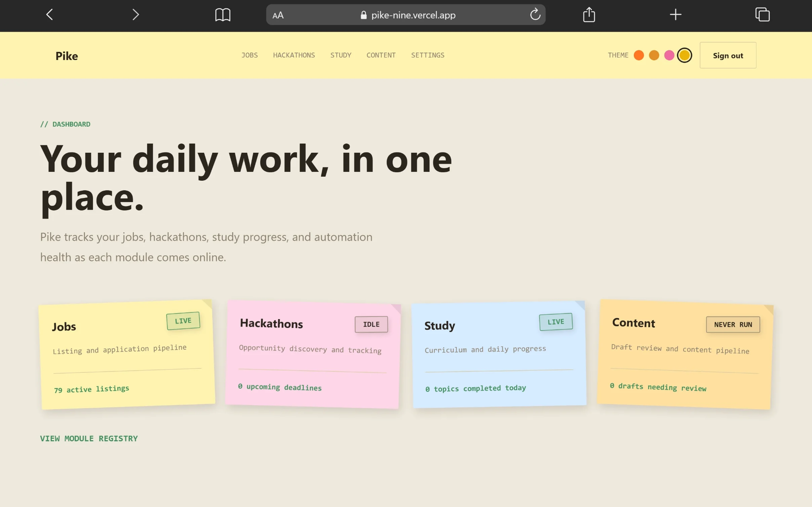Open the Study module card

click(x=499, y=354)
